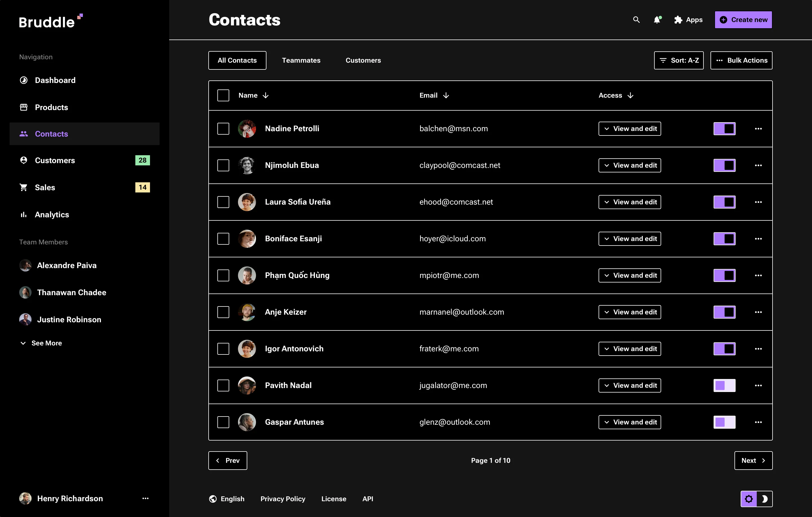Click the notifications bell icon
This screenshot has width=812, height=517.
click(x=657, y=19)
